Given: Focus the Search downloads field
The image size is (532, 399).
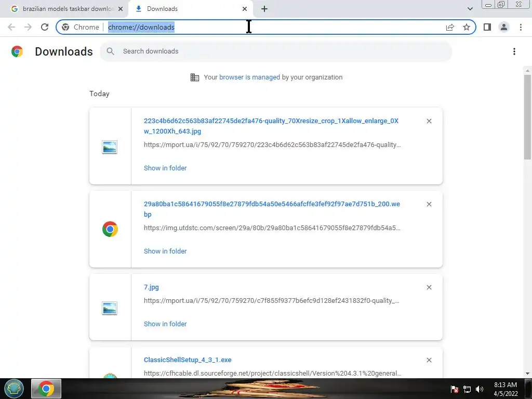Looking at the screenshot, I should pos(276,51).
